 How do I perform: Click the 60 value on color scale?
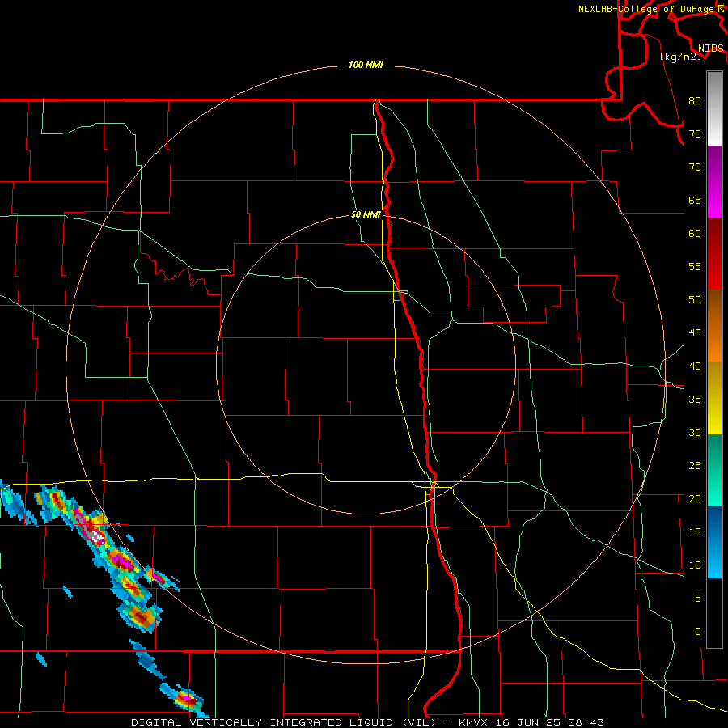tap(695, 234)
